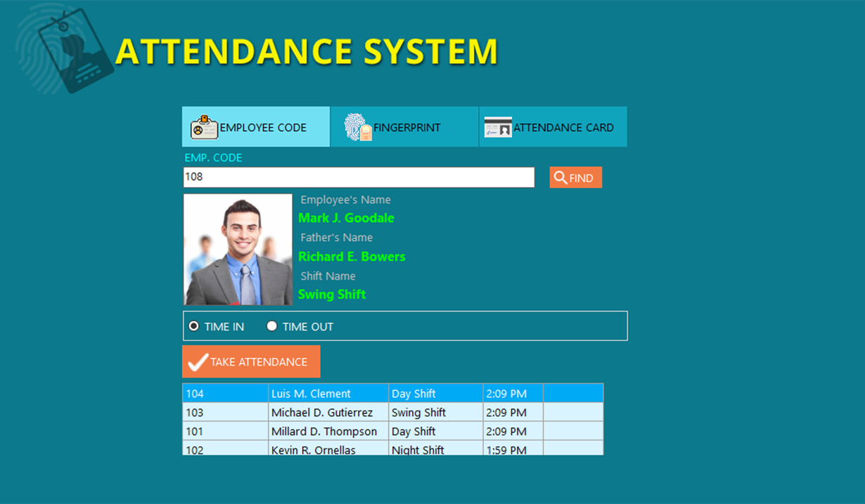
Task: Click the ID badge icon on Employee Code tab
Action: pos(204,127)
